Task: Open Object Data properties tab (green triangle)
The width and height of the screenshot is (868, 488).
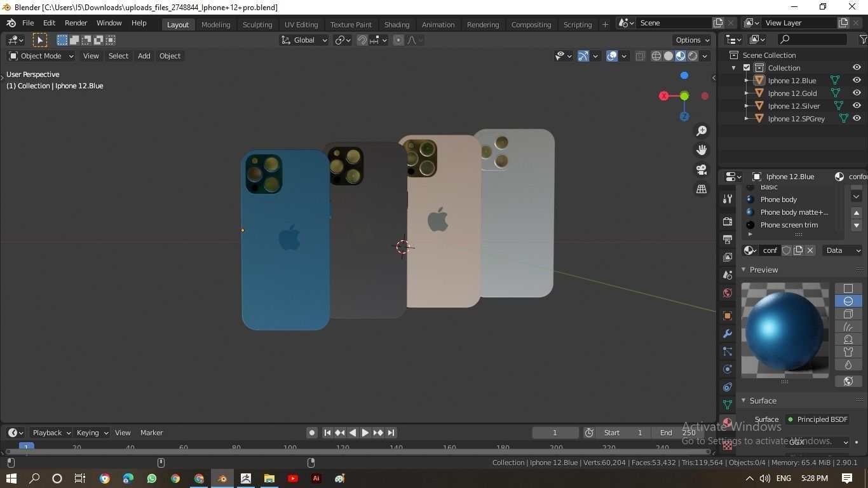Action: coord(728,405)
